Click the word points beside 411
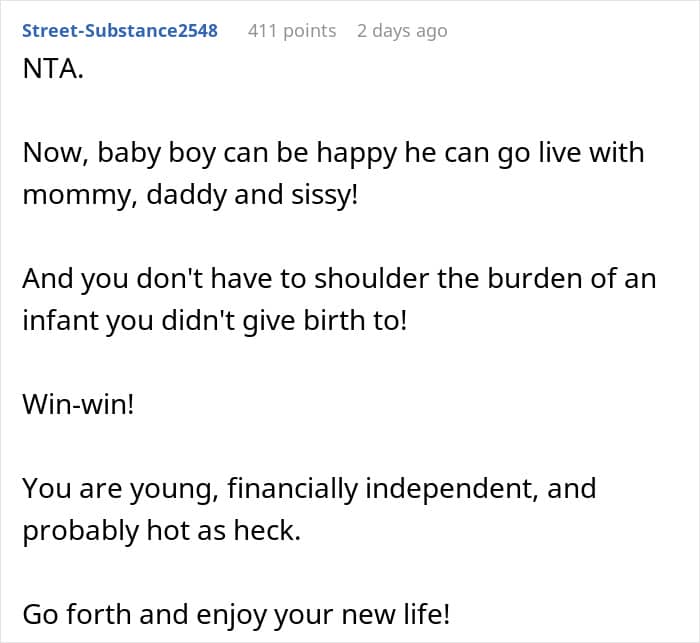 310,31
